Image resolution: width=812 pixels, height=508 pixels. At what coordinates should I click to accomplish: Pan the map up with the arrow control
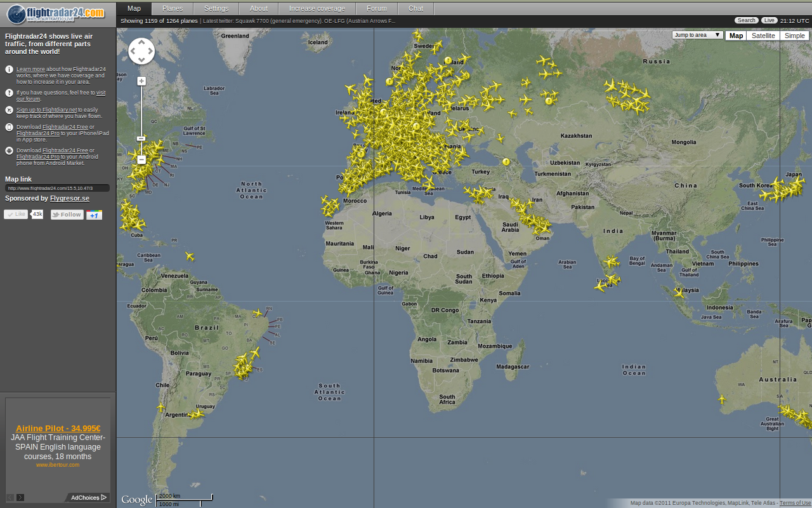[x=141, y=43]
